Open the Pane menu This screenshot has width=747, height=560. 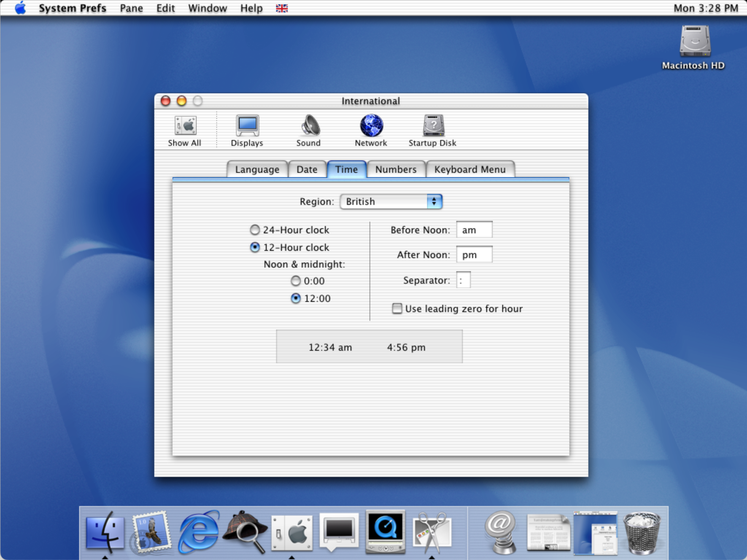[x=131, y=8]
